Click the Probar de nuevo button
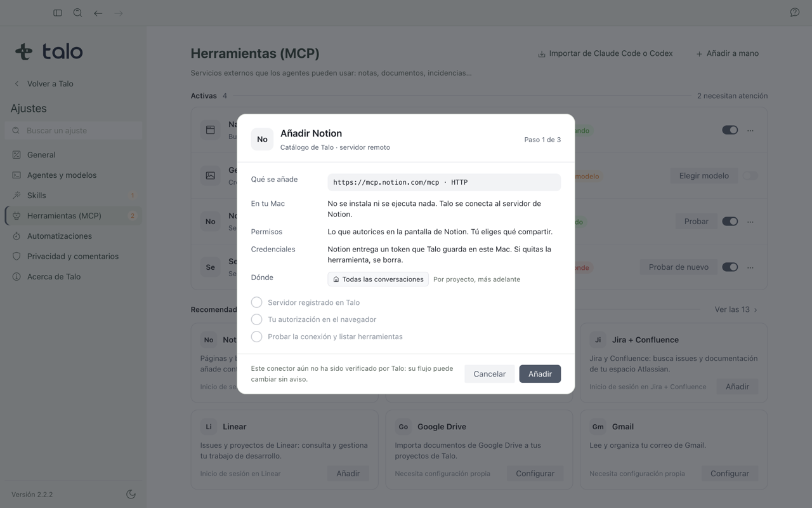812x508 pixels. coord(679,267)
